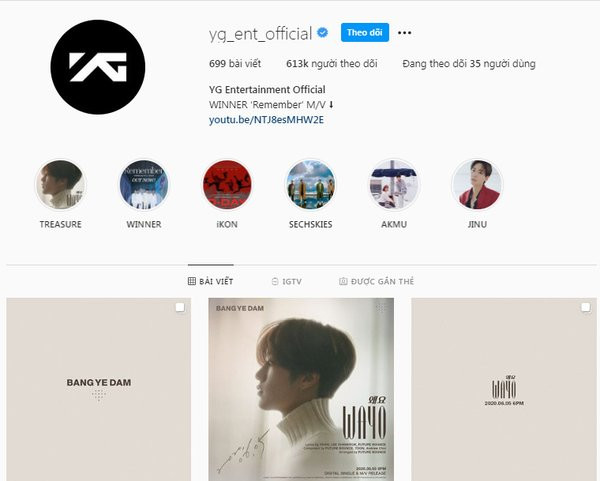Open the AKMU story highlight
The width and height of the screenshot is (600, 481).
click(394, 185)
